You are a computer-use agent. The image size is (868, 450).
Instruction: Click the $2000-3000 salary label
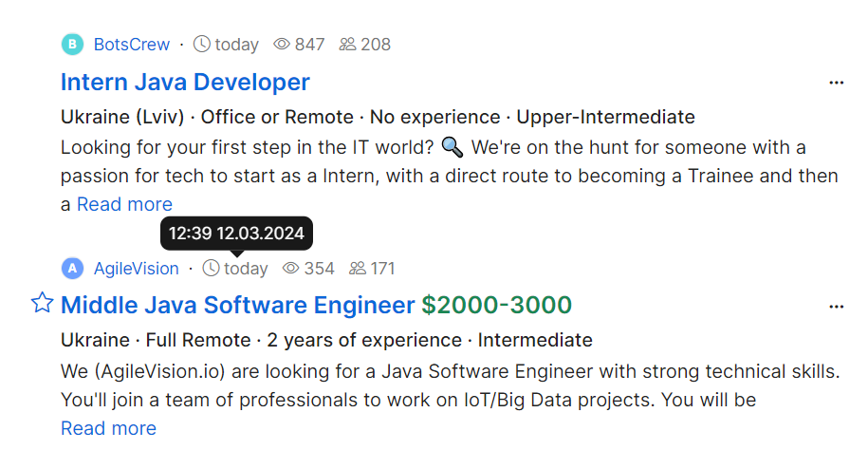tap(497, 305)
